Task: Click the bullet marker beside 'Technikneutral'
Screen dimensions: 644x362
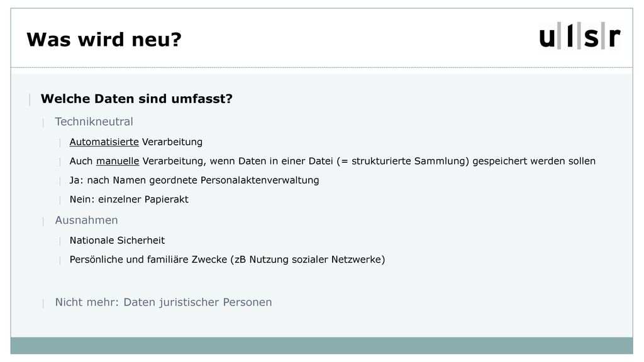Action: 43,123
